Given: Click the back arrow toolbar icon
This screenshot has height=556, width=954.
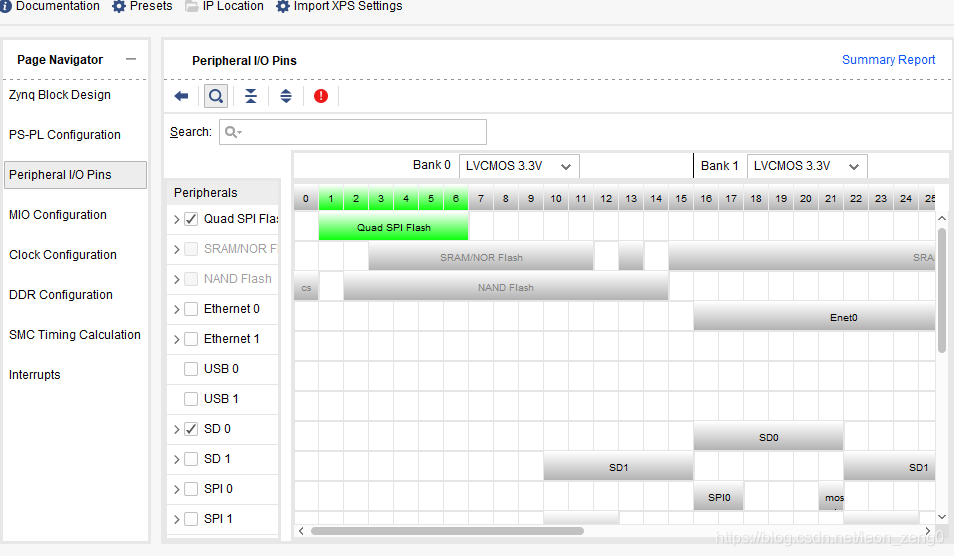Looking at the screenshot, I should tap(181, 96).
